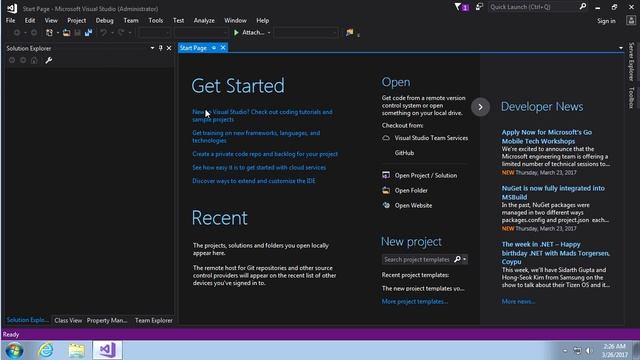Screen dimensions: 640x360
Task: Click the green Start/Attach play icon
Action: pos(236,33)
